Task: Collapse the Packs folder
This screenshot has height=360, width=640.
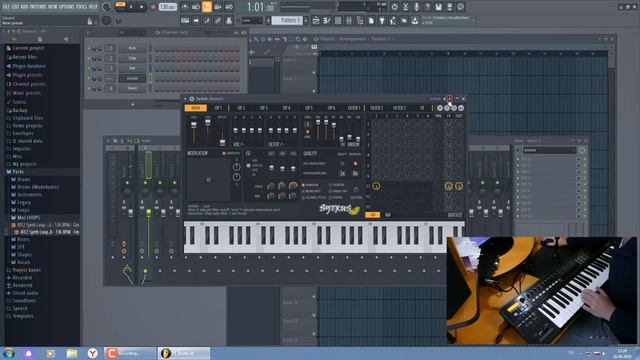Action: pyautogui.click(x=18, y=172)
